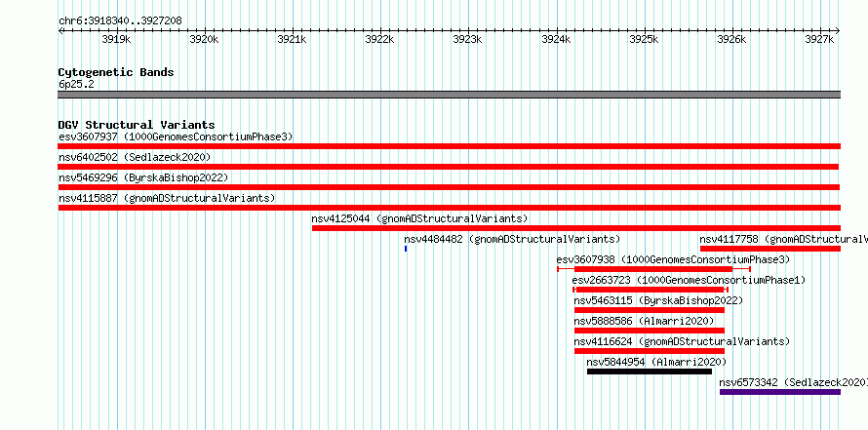Click the nsv4115887 red variant bar
The height and width of the screenshot is (430, 868).
click(449, 208)
